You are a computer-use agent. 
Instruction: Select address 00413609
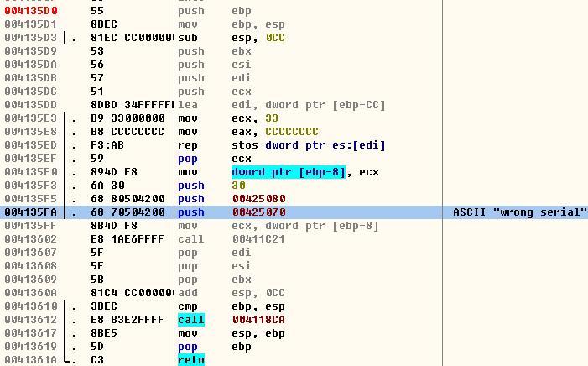point(31,280)
